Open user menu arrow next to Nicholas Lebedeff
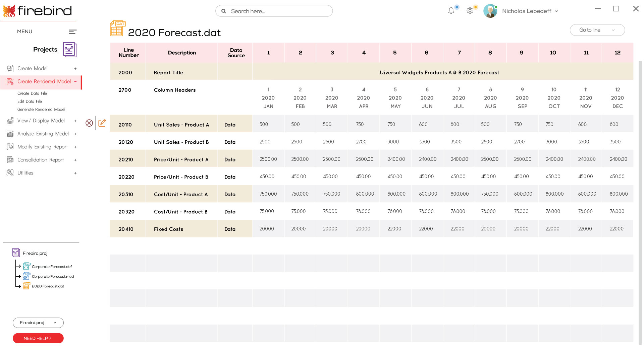This screenshot has height=348, width=644. click(x=556, y=11)
